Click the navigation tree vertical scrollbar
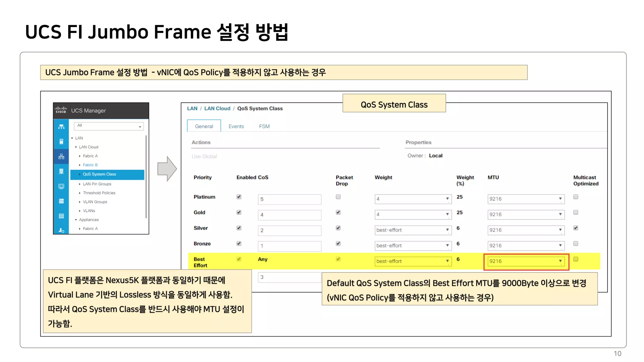Image resolution: width=644 pixels, height=362 pixels. coord(146,177)
